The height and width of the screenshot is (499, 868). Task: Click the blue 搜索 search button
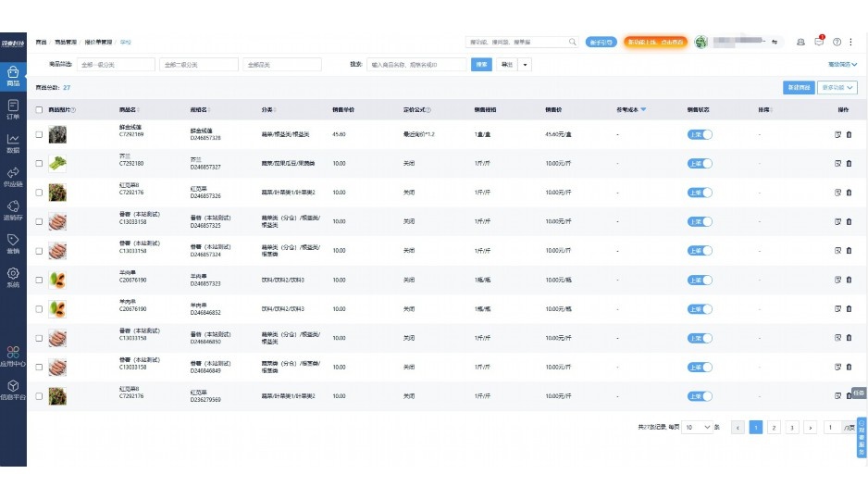pyautogui.click(x=481, y=65)
